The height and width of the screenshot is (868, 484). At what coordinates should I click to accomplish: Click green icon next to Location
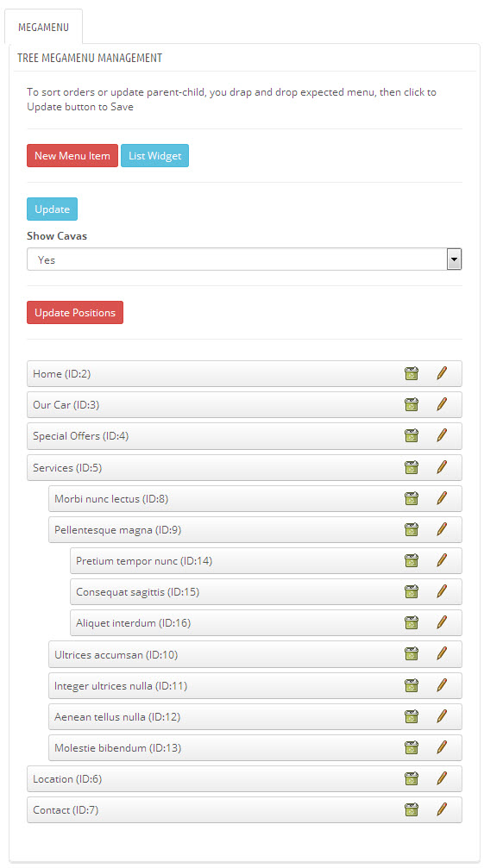tap(412, 779)
